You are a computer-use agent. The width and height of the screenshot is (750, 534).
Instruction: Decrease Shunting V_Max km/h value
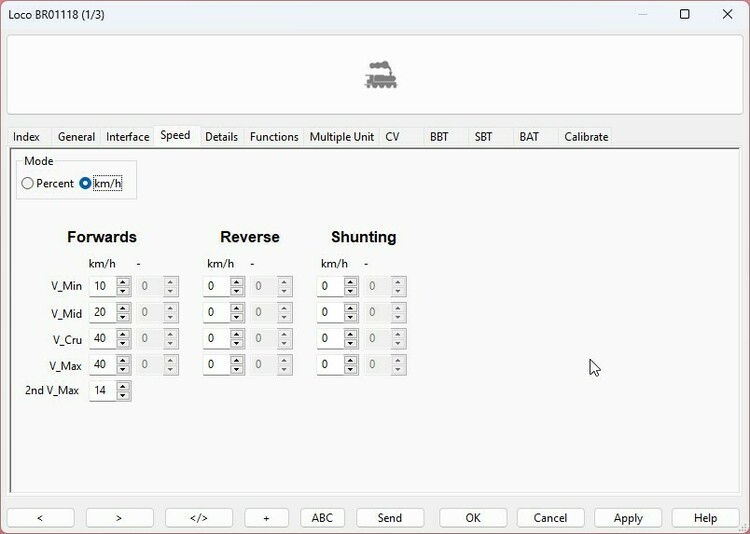(350, 369)
